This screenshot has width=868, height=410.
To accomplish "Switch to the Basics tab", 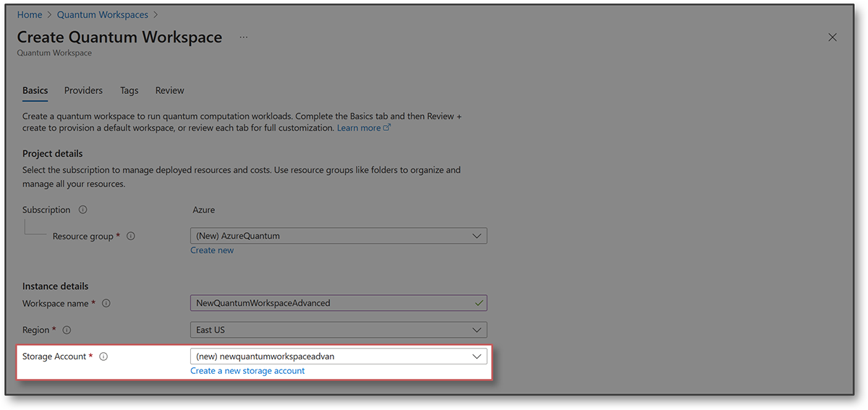I will 35,90.
